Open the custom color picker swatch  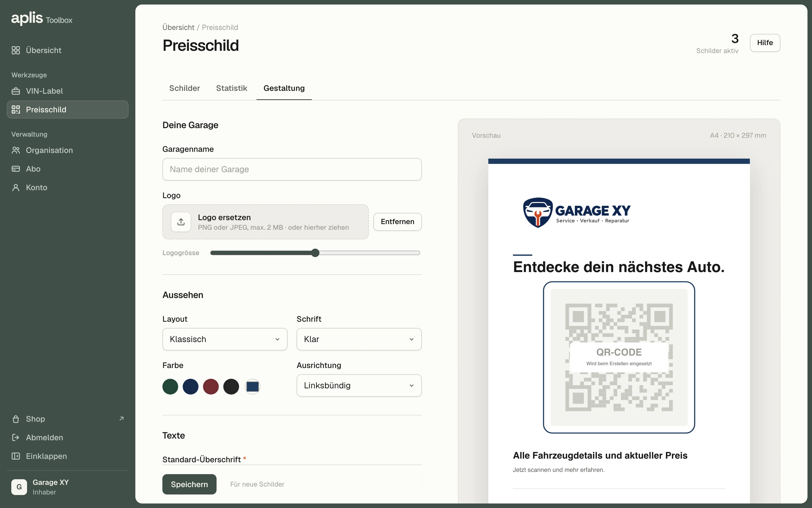(252, 387)
